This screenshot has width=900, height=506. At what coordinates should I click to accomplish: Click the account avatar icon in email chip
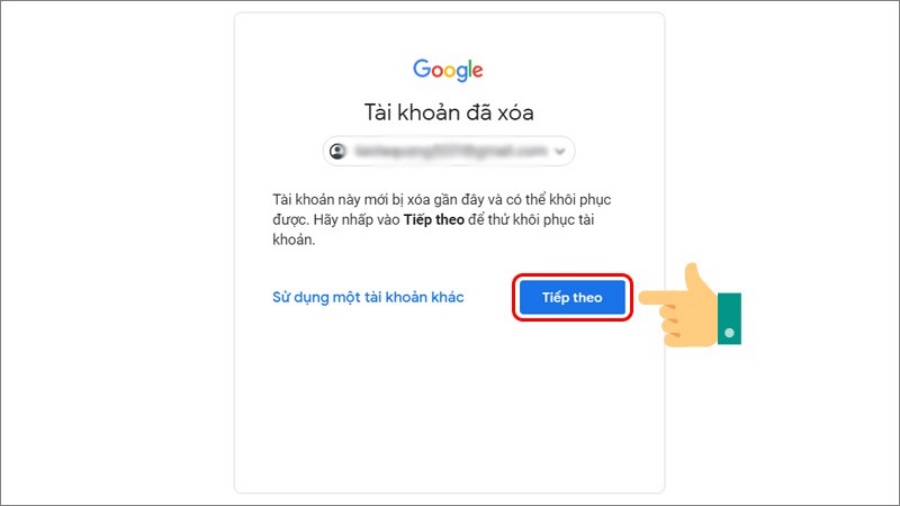338,151
